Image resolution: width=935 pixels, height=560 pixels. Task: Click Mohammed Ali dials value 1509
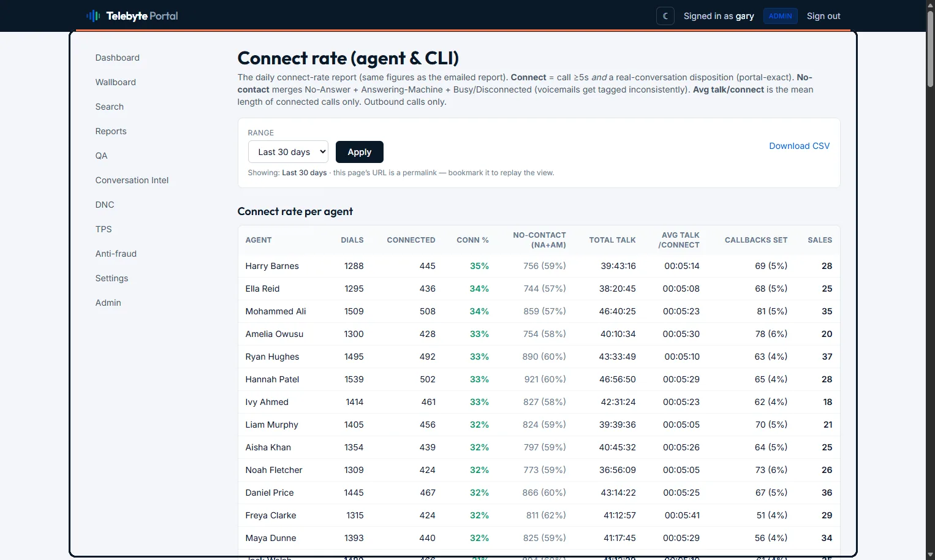click(x=354, y=311)
